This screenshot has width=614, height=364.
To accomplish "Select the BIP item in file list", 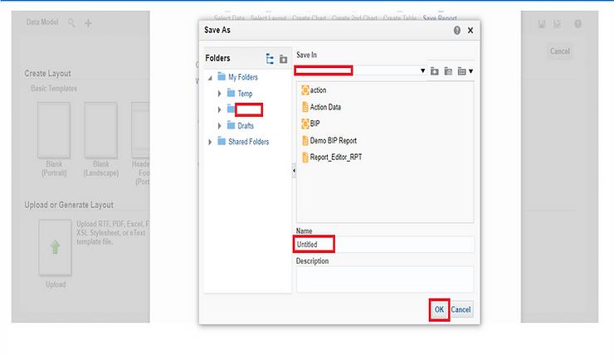I will click(x=315, y=124).
